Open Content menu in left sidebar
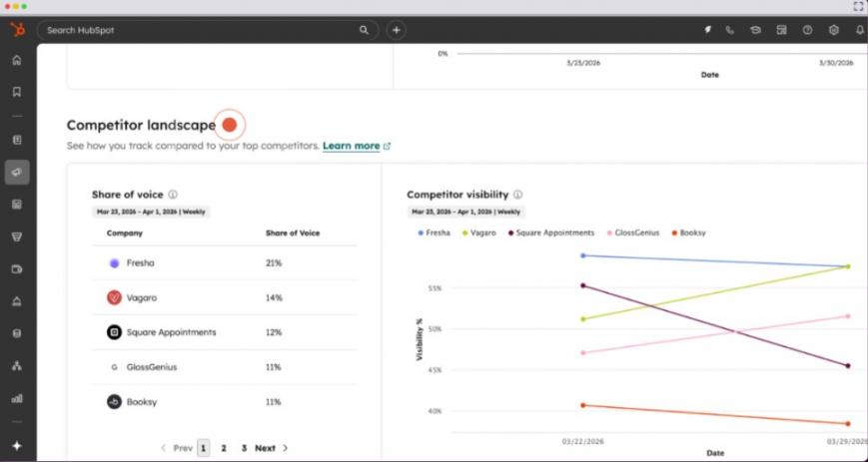The image size is (868, 462). pyautogui.click(x=17, y=205)
